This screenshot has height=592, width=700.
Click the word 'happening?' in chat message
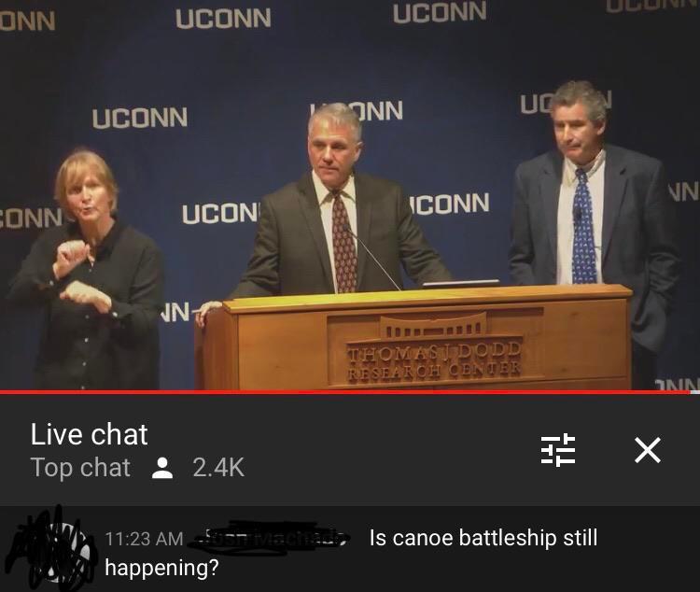[x=161, y=568]
